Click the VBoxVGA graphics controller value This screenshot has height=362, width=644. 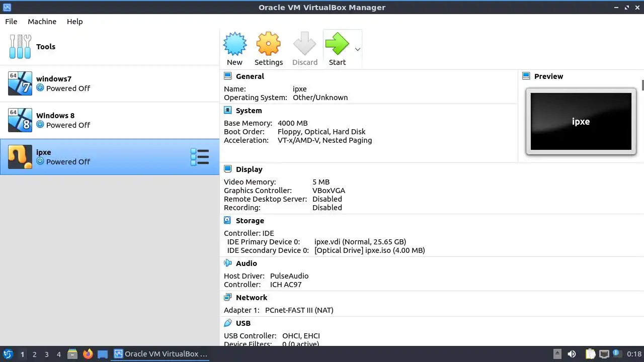tap(329, 191)
